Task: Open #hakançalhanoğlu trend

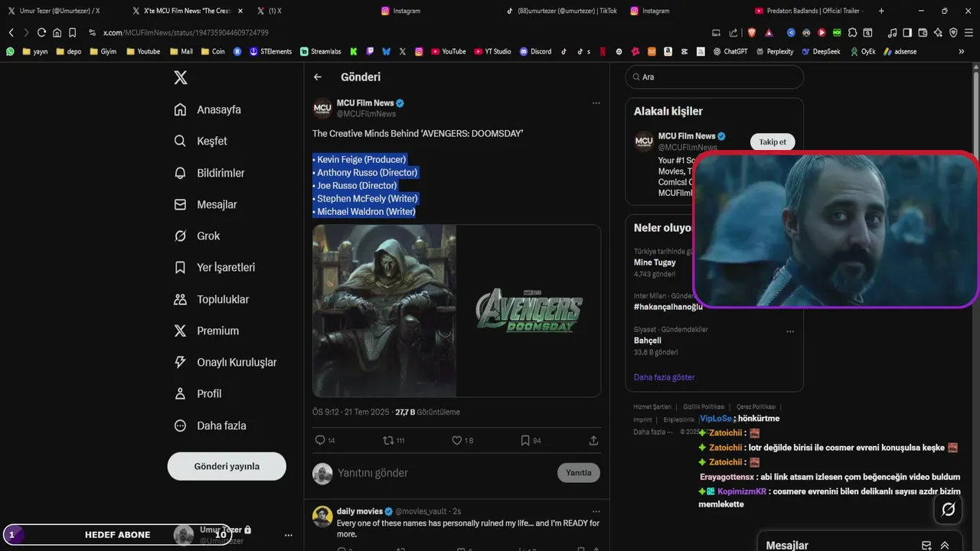Action: coord(670,306)
